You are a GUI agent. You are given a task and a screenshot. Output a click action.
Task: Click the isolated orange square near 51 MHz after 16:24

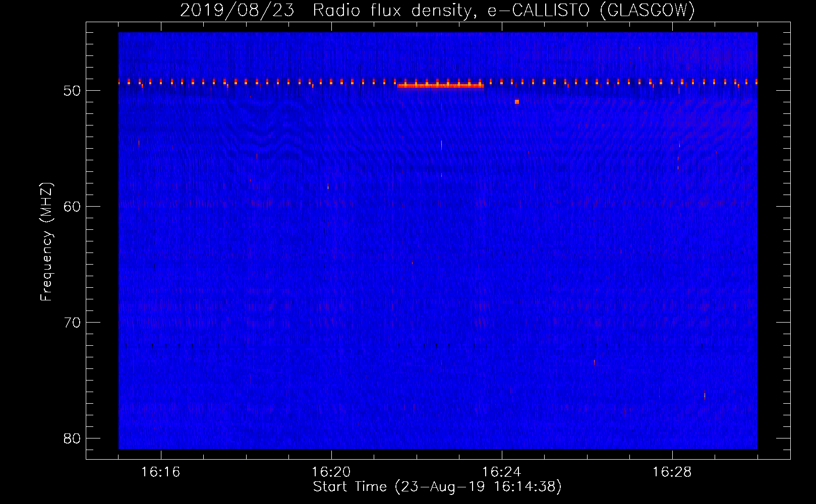tap(517, 102)
